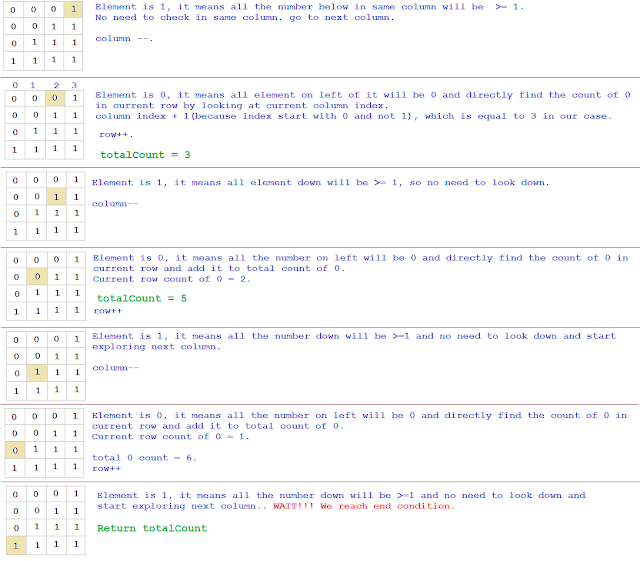Screen dimensions: 640x561
Task: Click the line 'Current row count of 0 = 1.'
Action: pyautogui.click(x=170, y=437)
